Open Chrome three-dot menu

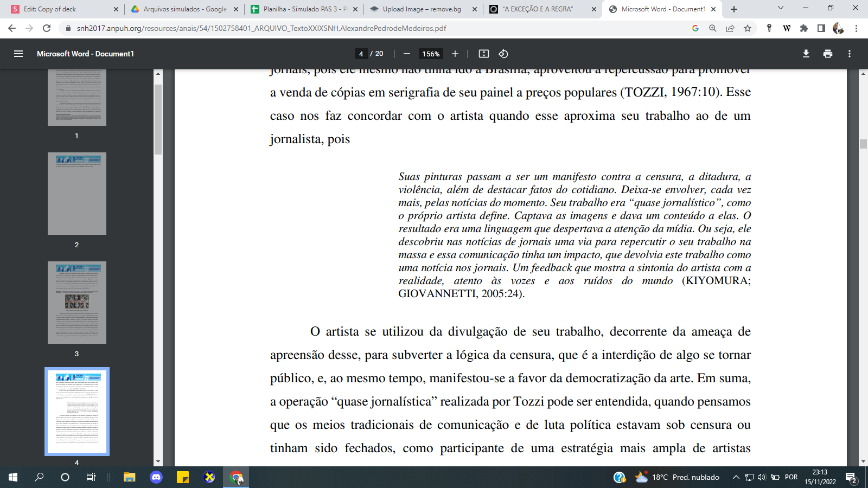[x=856, y=28]
